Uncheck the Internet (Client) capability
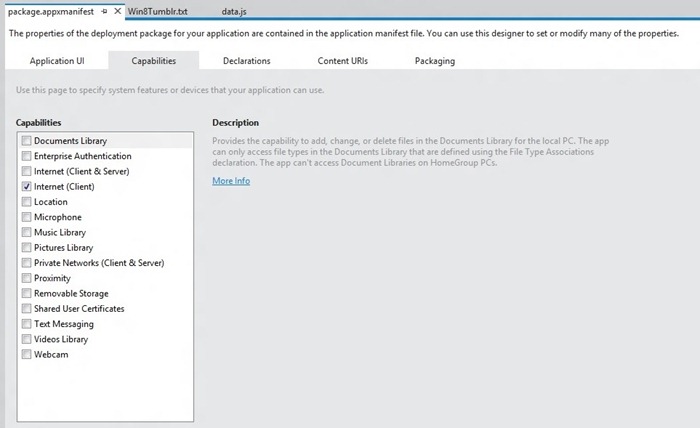The height and width of the screenshot is (428, 700). [x=26, y=187]
